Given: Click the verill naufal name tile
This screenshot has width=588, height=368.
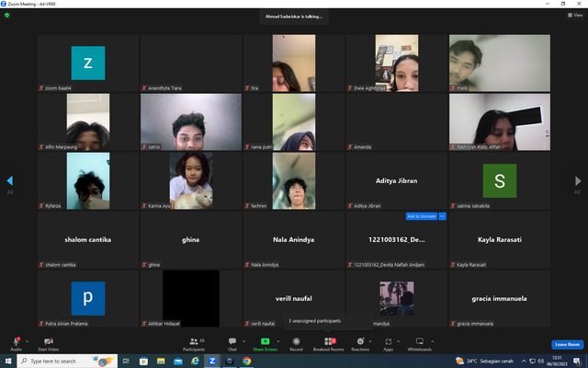Looking at the screenshot, I should click(294, 298).
